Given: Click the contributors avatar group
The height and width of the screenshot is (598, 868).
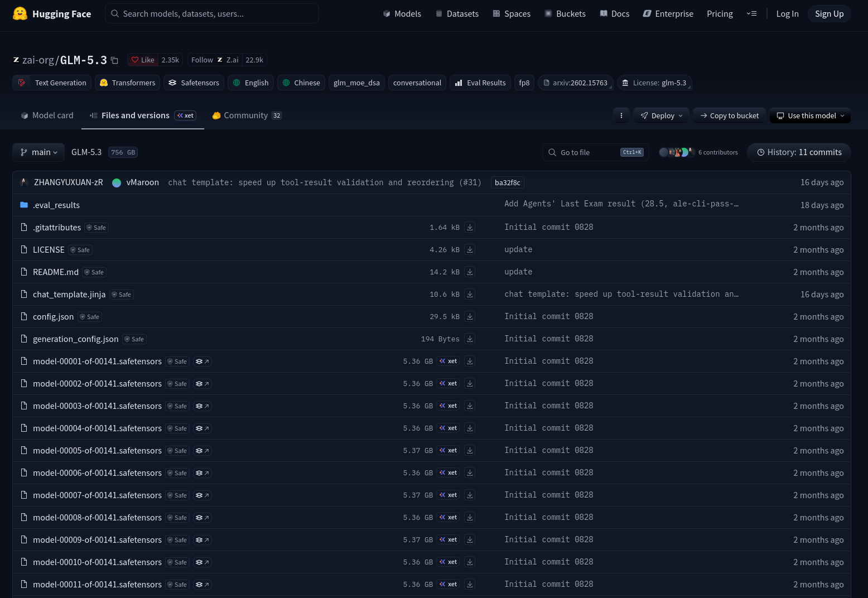Looking at the screenshot, I should pos(676,152).
